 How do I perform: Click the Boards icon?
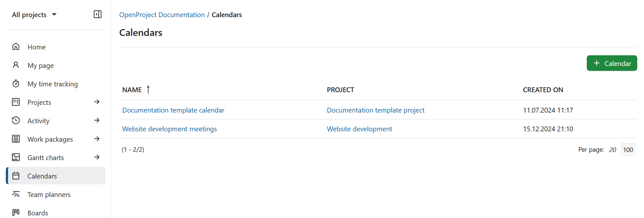[x=16, y=213]
